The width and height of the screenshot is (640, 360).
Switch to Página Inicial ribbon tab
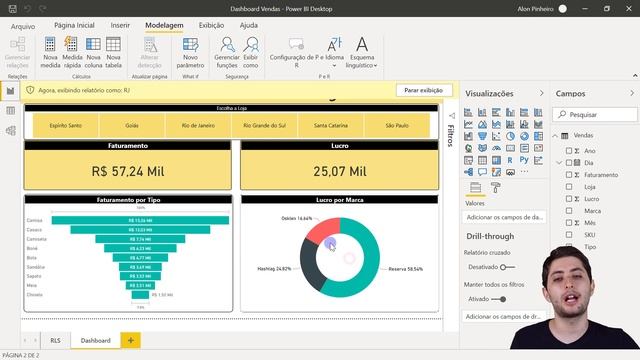[x=74, y=25]
